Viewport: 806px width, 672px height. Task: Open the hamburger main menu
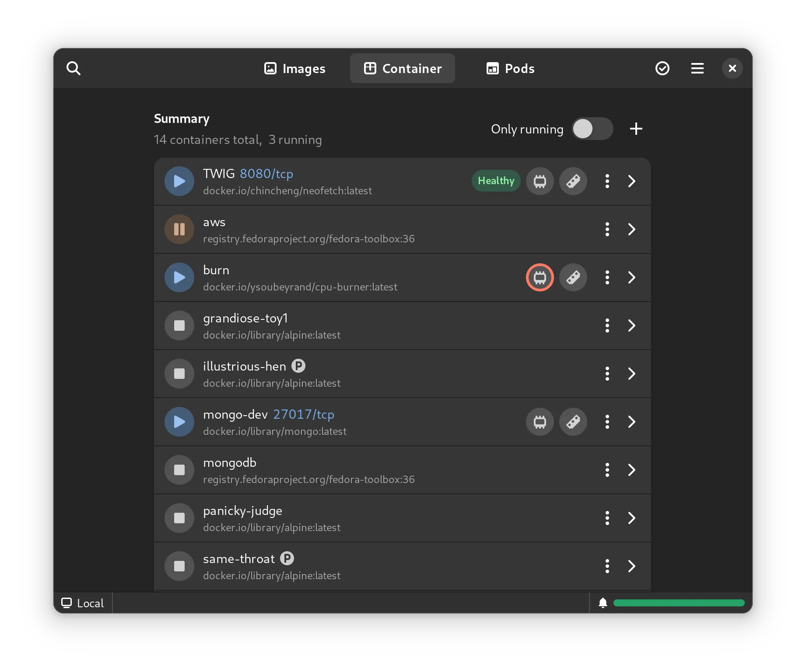(x=697, y=68)
